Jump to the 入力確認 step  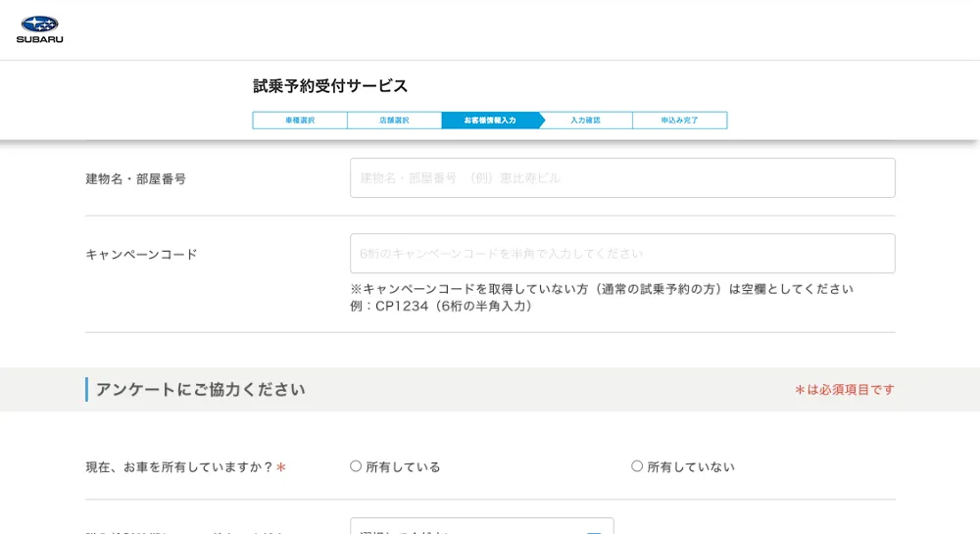click(585, 121)
